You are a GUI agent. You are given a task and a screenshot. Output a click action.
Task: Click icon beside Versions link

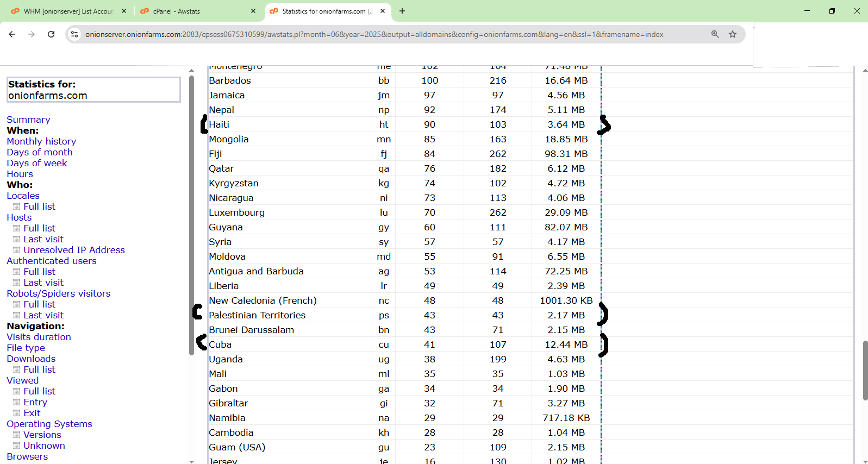pos(17,435)
